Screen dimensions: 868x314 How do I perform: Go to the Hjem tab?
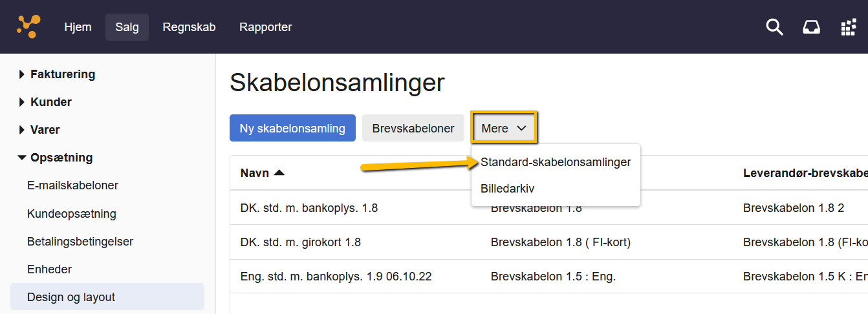pos(78,27)
